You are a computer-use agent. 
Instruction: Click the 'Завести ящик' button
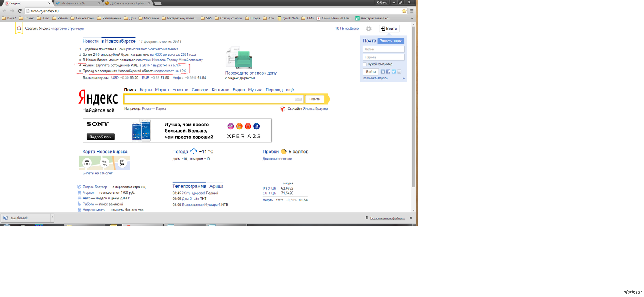[390, 41]
